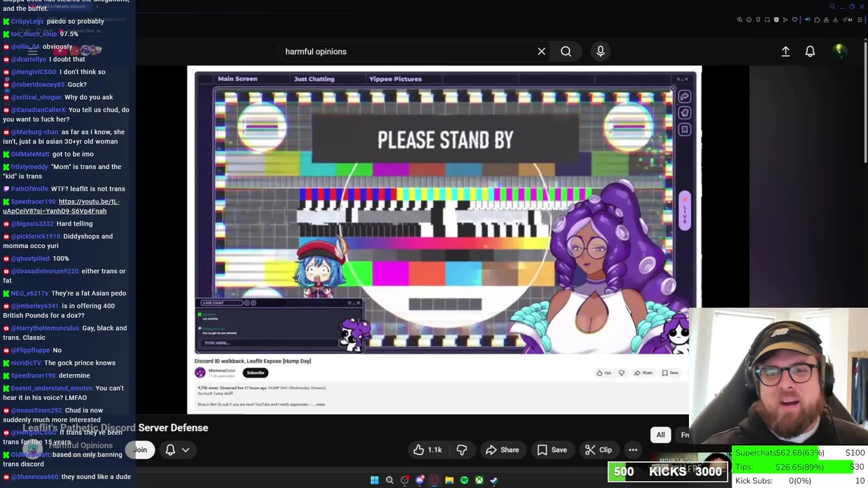The width and height of the screenshot is (868, 488).
Task: Open the browser profile icon
Action: tap(826, 20)
